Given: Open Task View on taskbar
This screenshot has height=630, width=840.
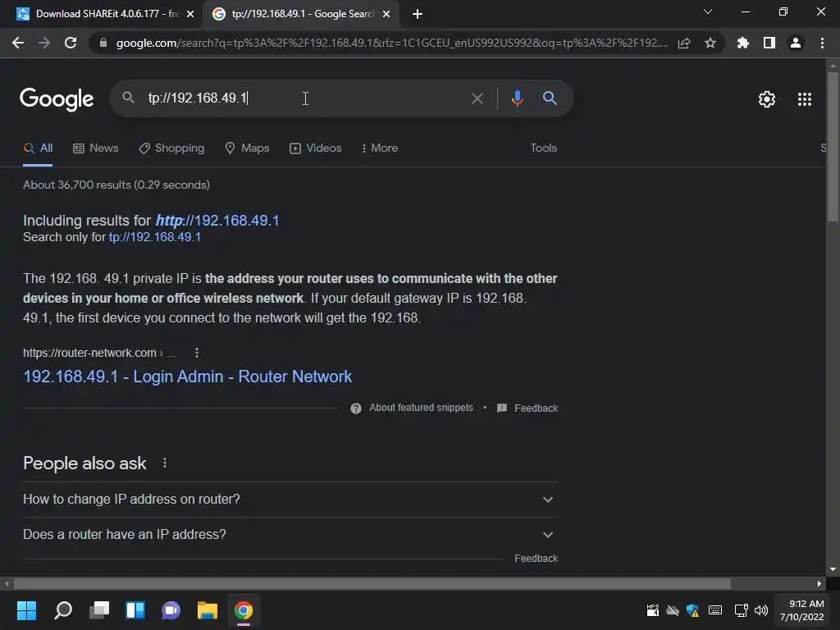Looking at the screenshot, I should point(99,610).
